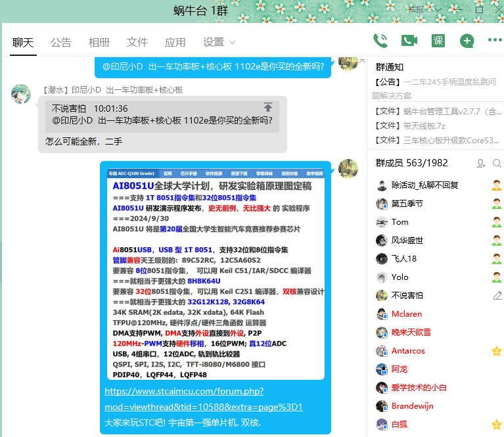Click the admin badge beside 除活动_私聊不回复
Screen dimensions: 504x437
(497, 185)
